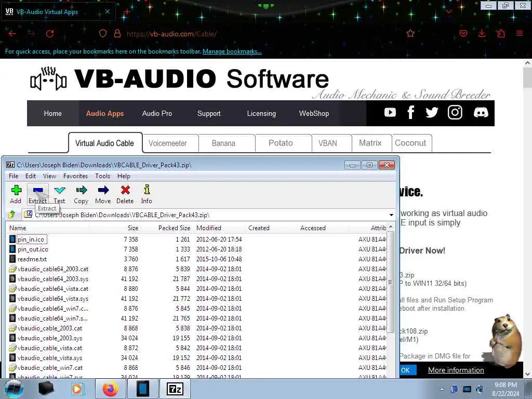
Task: Click the Test toolbar icon
Action: (59, 194)
